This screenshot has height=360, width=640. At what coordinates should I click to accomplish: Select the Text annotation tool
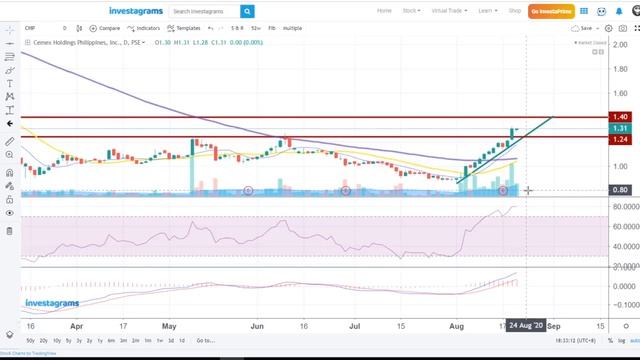[x=10, y=84]
